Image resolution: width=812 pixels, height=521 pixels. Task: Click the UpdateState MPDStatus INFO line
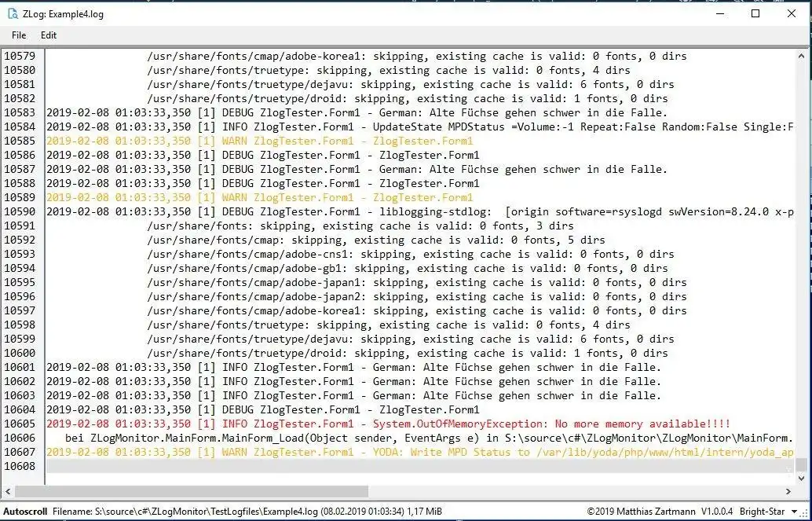tap(420, 127)
